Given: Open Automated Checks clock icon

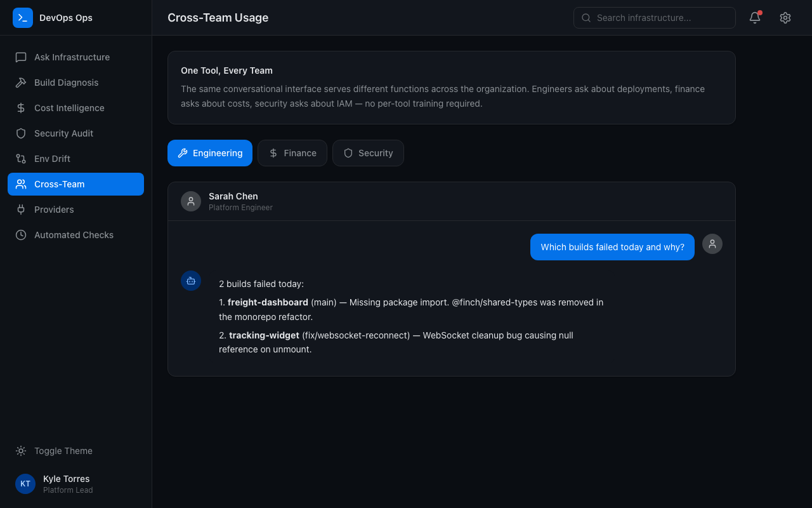Looking at the screenshot, I should tap(21, 235).
